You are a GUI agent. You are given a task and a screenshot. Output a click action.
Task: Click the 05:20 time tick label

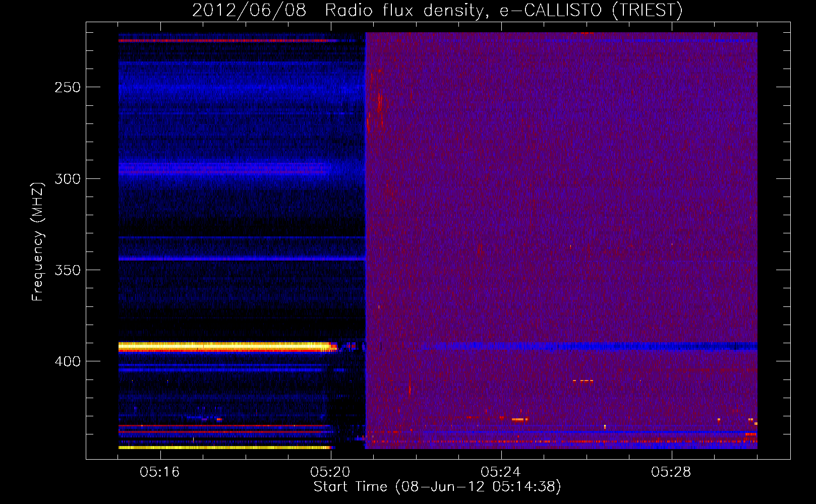(x=330, y=472)
